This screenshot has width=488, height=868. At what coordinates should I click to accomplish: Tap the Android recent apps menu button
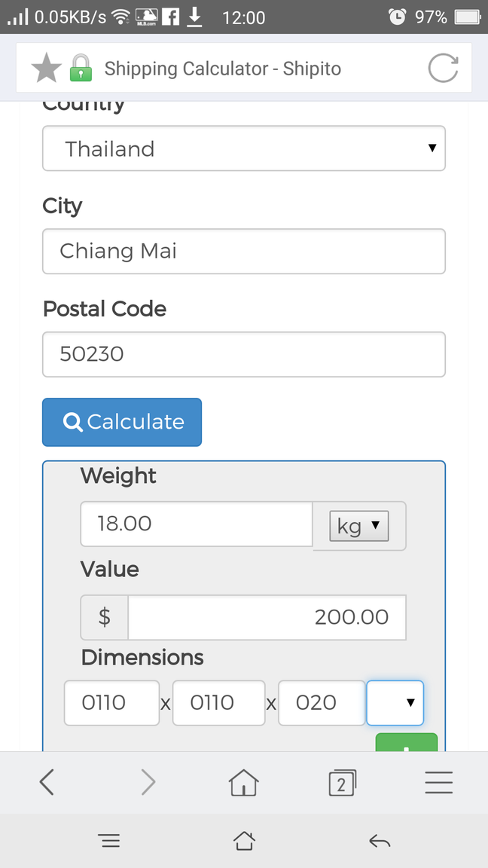pos(110,842)
